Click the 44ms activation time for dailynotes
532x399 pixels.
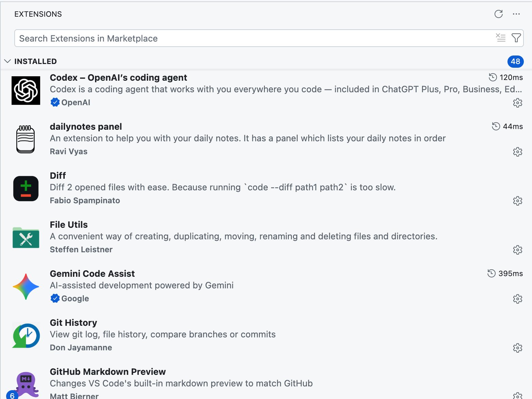tap(507, 126)
